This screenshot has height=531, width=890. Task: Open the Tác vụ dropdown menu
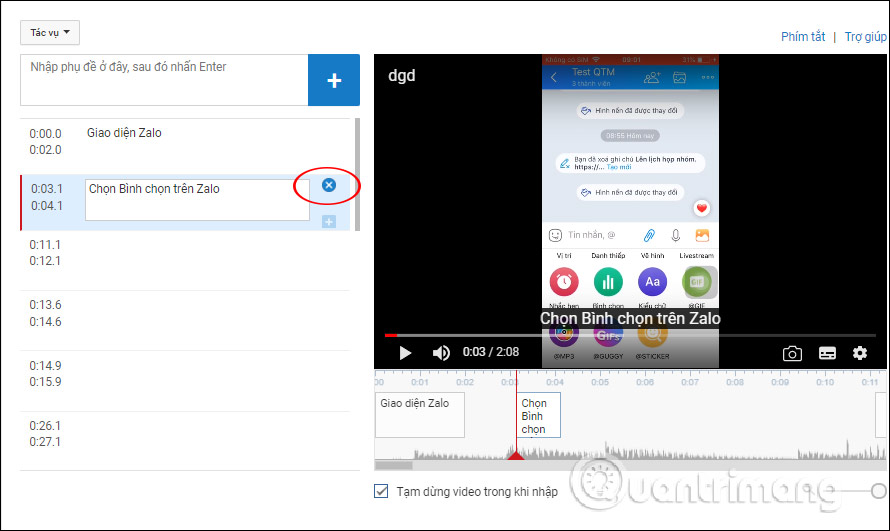coord(50,32)
